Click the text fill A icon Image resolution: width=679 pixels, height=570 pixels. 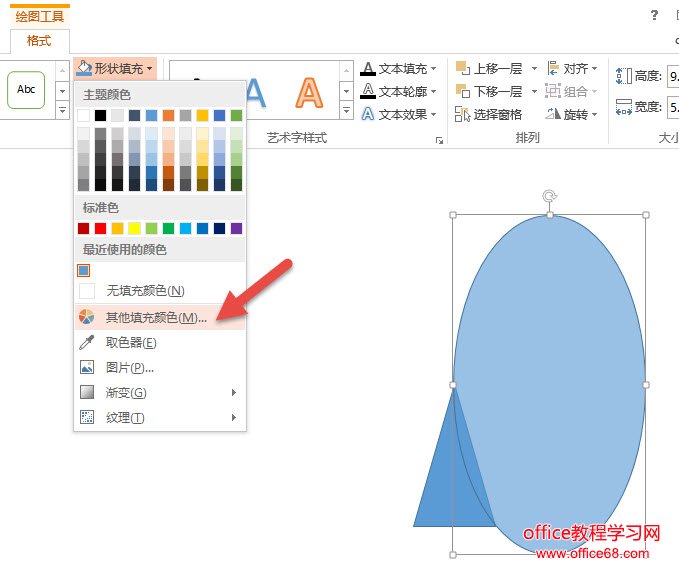tap(368, 68)
